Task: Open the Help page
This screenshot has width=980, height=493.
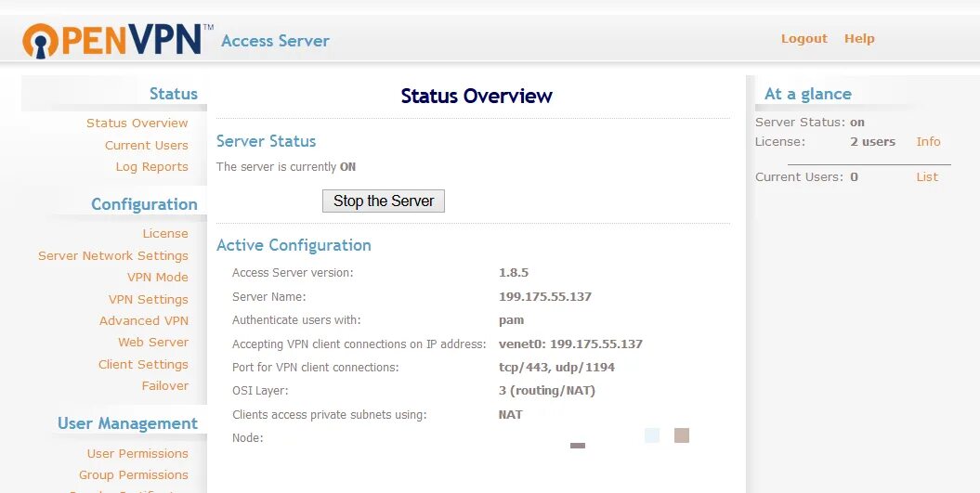Action: click(x=859, y=38)
